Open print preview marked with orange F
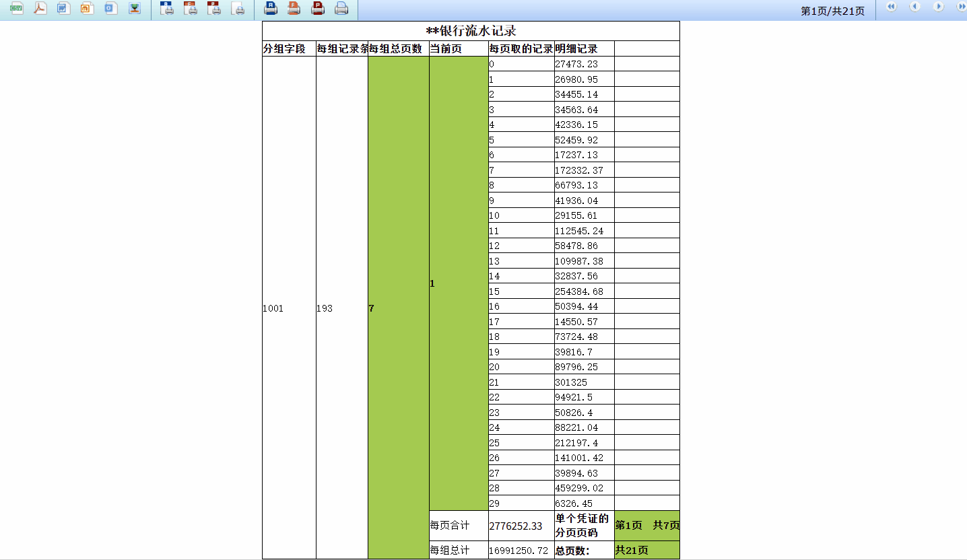Screen dimensions: 967x560 coord(191,9)
